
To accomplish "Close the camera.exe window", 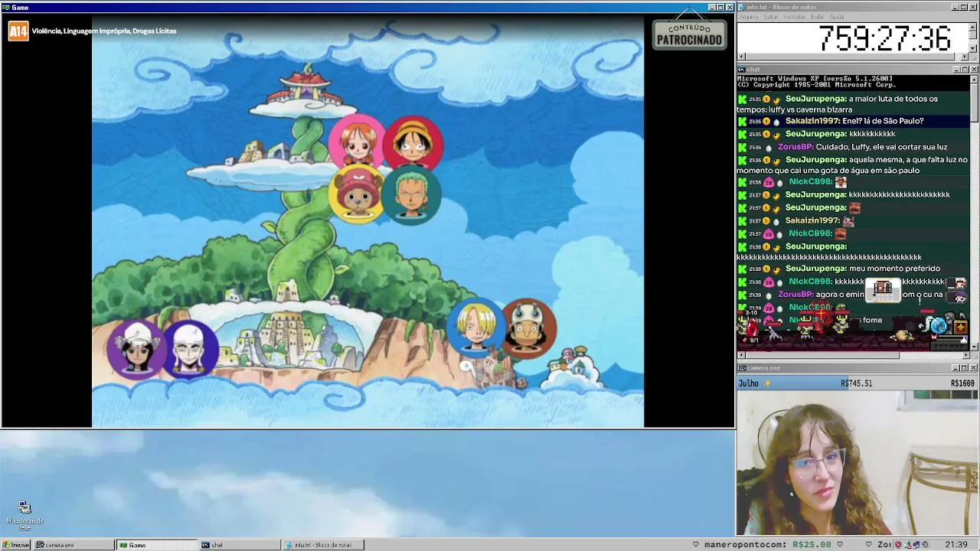I will [x=974, y=368].
